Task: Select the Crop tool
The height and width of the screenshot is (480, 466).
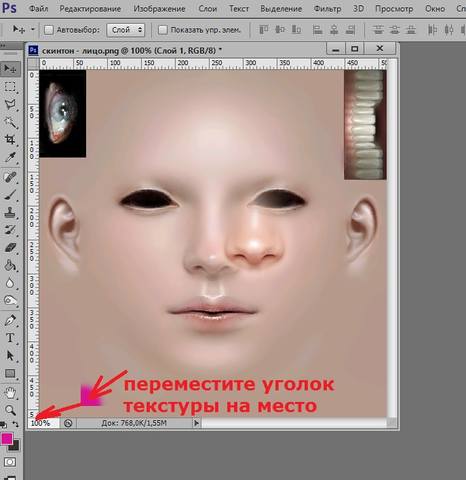Action: pyautogui.click(x=10, y=139)
